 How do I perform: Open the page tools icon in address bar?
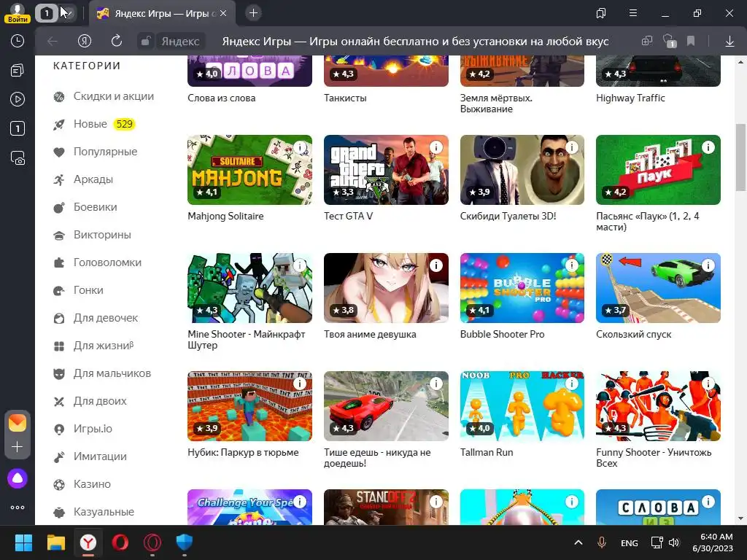(x=646, y=41)
